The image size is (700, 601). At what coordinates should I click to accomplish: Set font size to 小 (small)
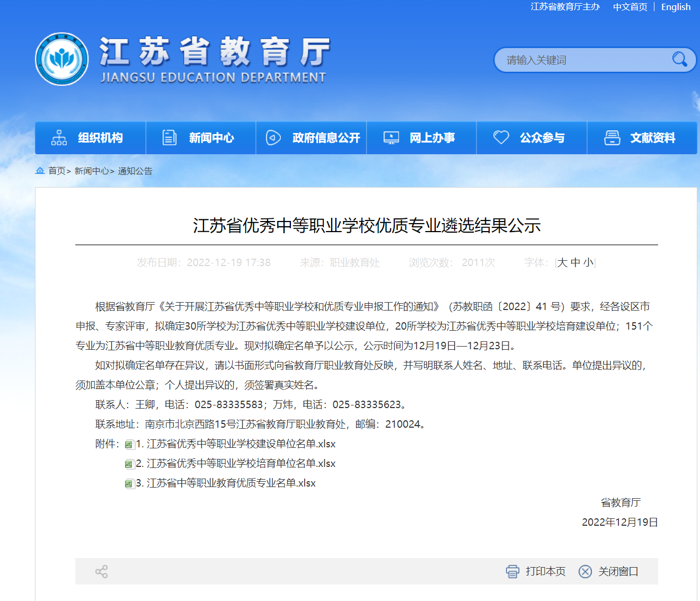click(588, 263)
